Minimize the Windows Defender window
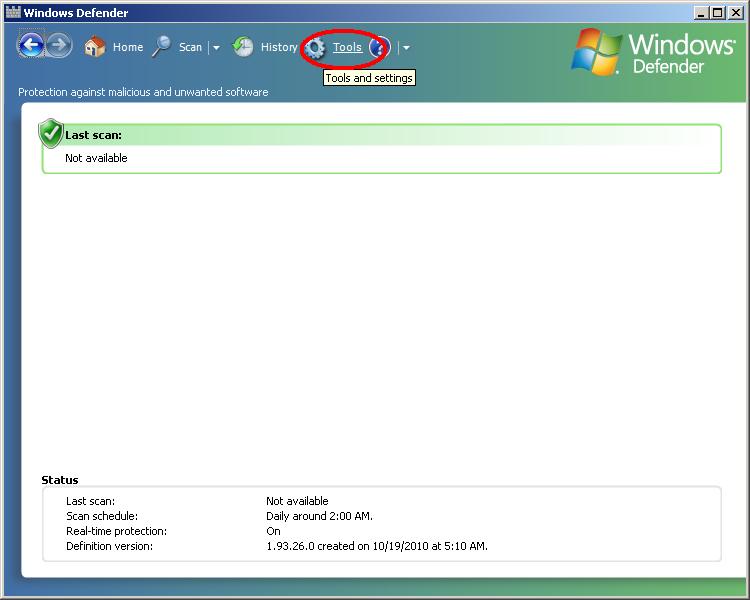 pos(701,13)
